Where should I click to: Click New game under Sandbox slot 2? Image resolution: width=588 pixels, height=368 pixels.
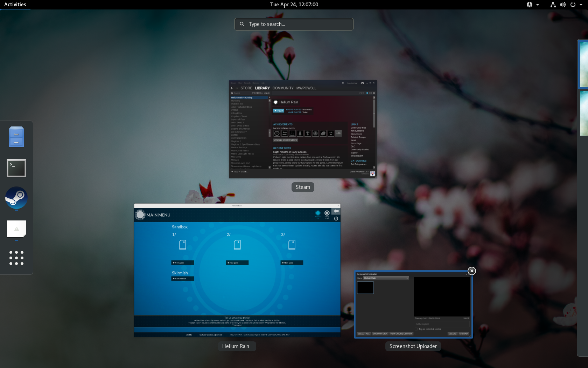pyautogui.click(x=237, y=263)
